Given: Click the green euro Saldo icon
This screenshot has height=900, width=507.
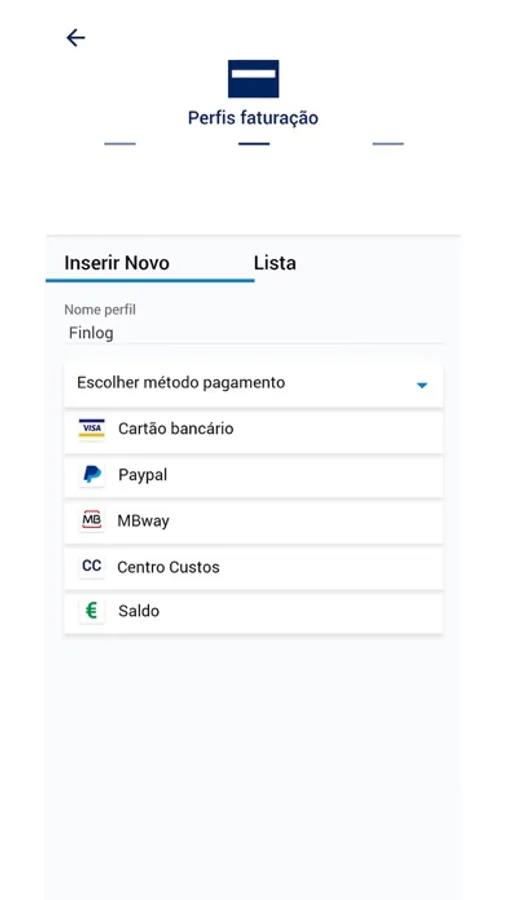Looking at the screenshot, I should [x=92, y=611].
